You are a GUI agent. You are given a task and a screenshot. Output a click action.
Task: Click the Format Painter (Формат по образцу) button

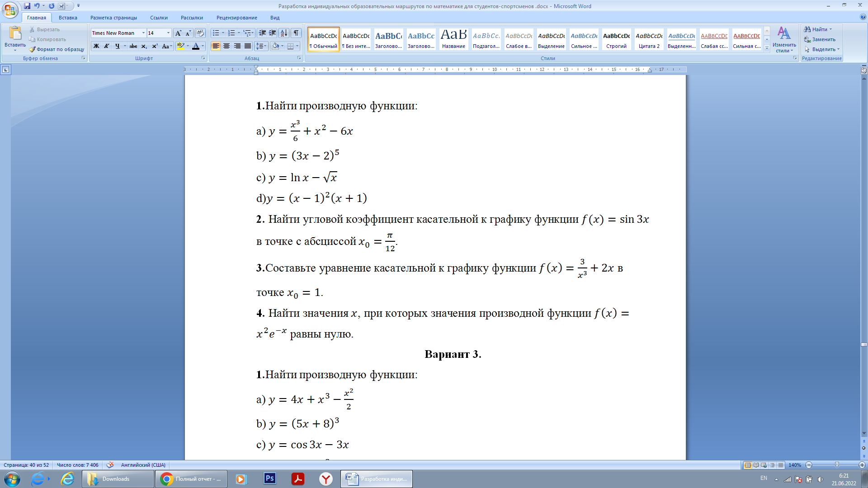(x=57, y=49)
